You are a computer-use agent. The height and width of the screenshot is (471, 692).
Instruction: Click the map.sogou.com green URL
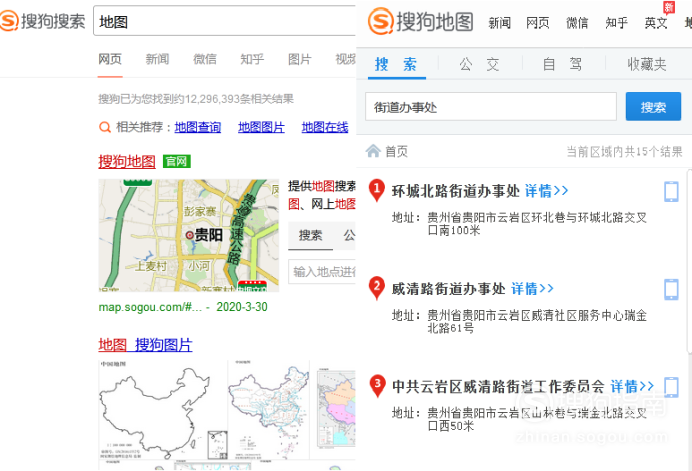150,307
